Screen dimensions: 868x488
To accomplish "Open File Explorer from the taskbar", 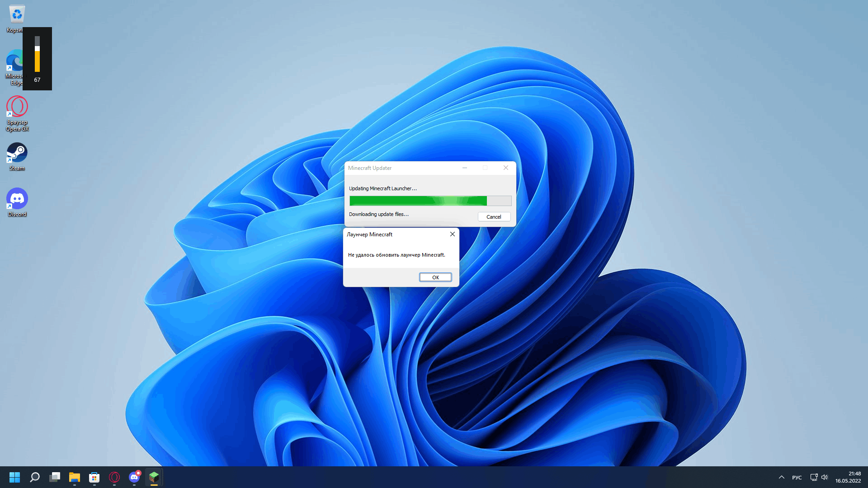I will pos(75,477).
